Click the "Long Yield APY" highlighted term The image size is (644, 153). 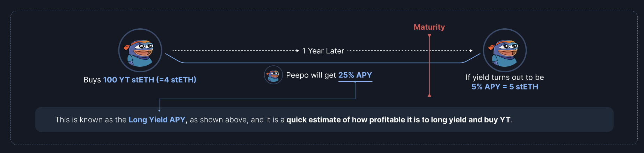(x=158, y=120)
